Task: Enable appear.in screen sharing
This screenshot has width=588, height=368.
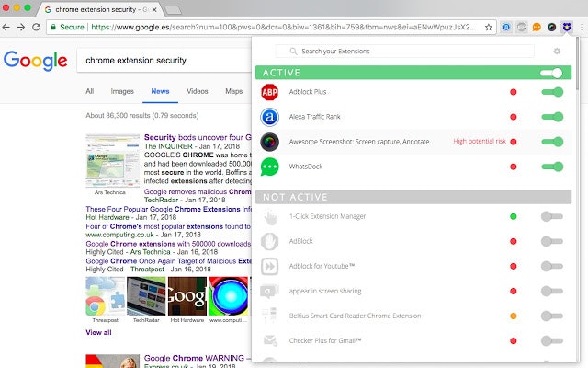Action: point(552,291)
